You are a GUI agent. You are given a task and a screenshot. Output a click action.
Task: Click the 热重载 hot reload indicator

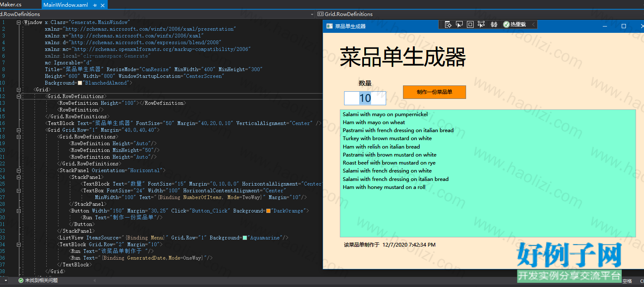pyautogui.click(x=514, y=25)
